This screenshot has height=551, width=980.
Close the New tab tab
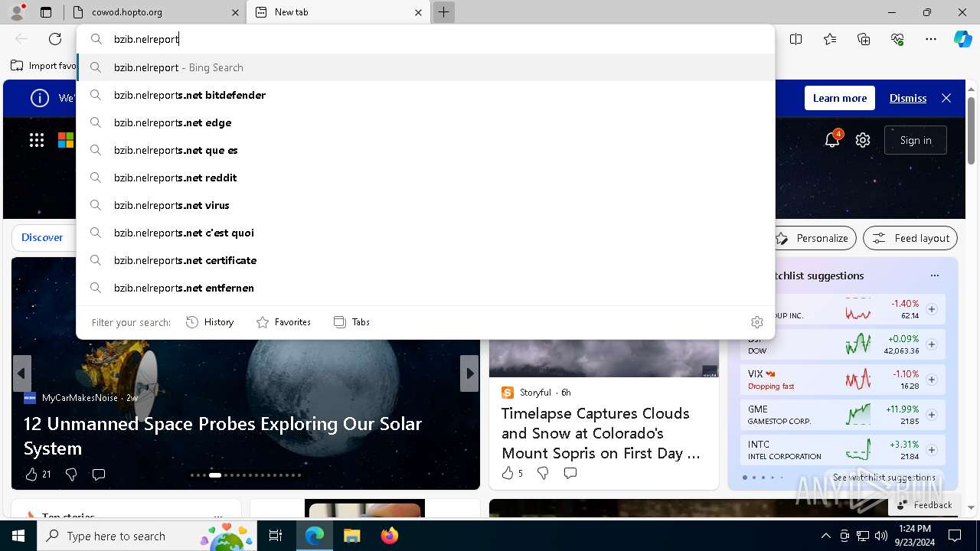[418, 12]
